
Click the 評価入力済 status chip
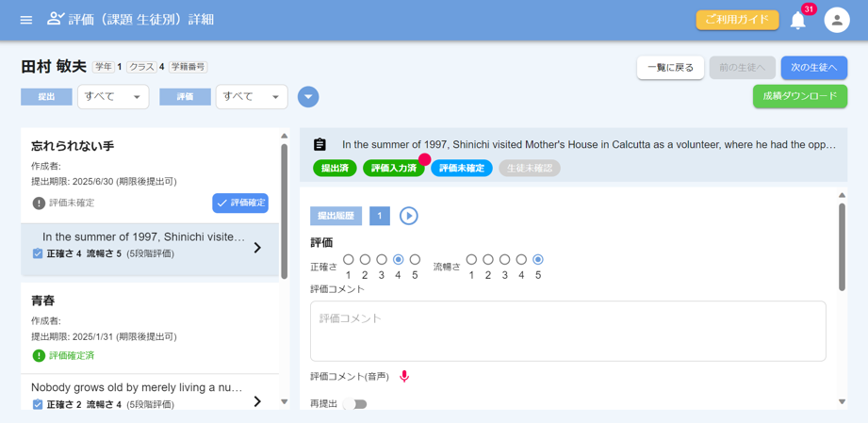394,169
